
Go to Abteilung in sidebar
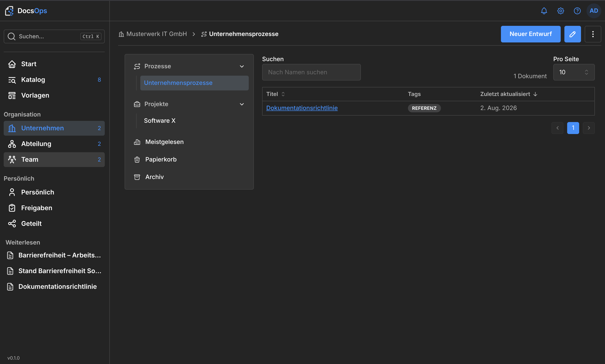tap(54, 144)
